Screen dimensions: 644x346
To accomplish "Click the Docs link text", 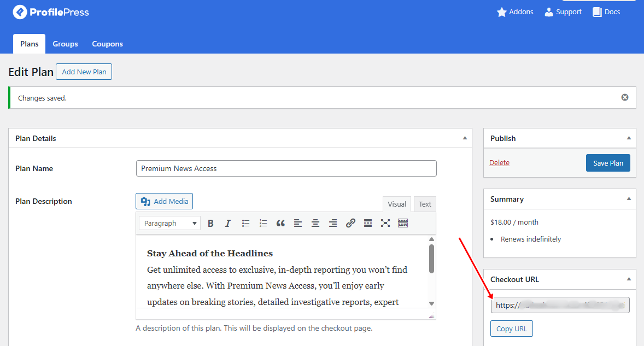I will coord(612,12).
